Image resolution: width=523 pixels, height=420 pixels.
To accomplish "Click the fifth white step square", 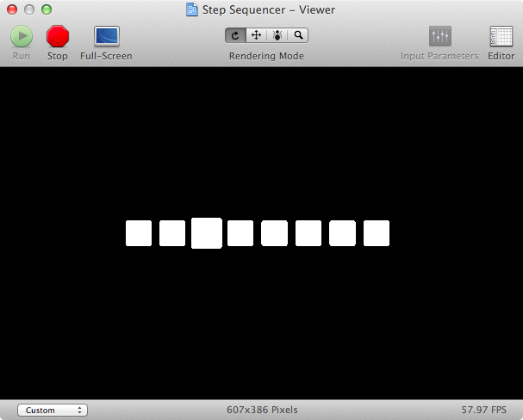I will (274, 233).
